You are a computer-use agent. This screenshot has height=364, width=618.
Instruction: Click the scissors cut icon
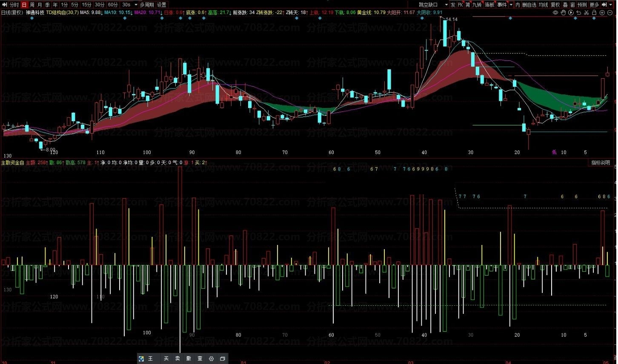(x=587, y=13)
